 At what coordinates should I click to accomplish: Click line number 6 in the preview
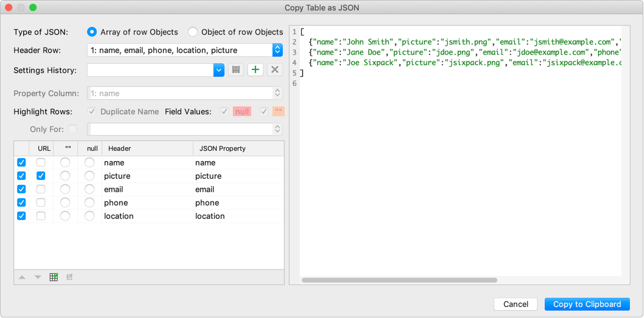pos(294,83)
